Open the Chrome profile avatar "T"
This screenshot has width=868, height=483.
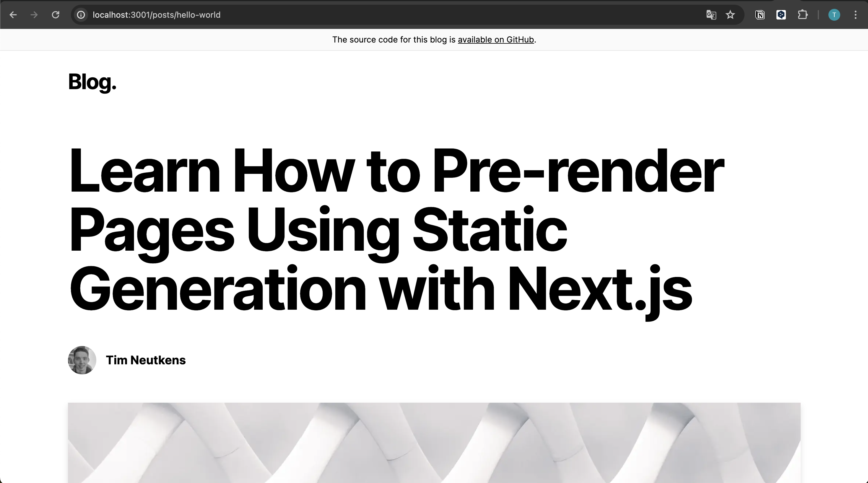tap(834, 15)
